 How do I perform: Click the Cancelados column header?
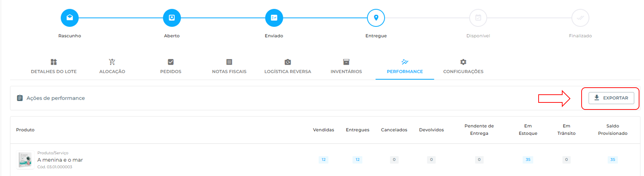click(x=394, y=130)
